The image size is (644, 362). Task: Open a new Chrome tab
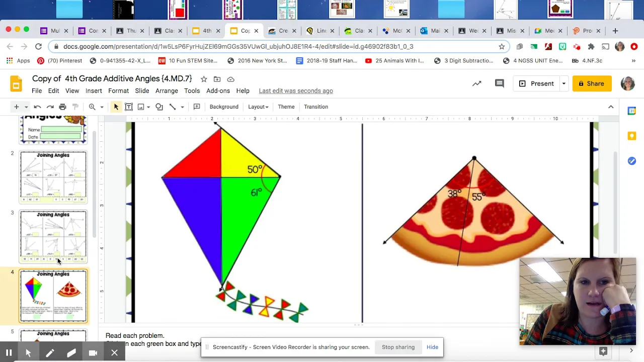click(x=615, y=31)
